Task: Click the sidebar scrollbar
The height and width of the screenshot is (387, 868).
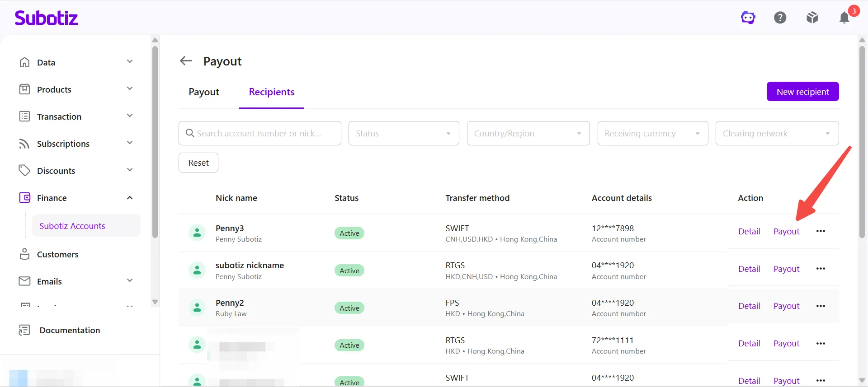Action: click(155, 142)
